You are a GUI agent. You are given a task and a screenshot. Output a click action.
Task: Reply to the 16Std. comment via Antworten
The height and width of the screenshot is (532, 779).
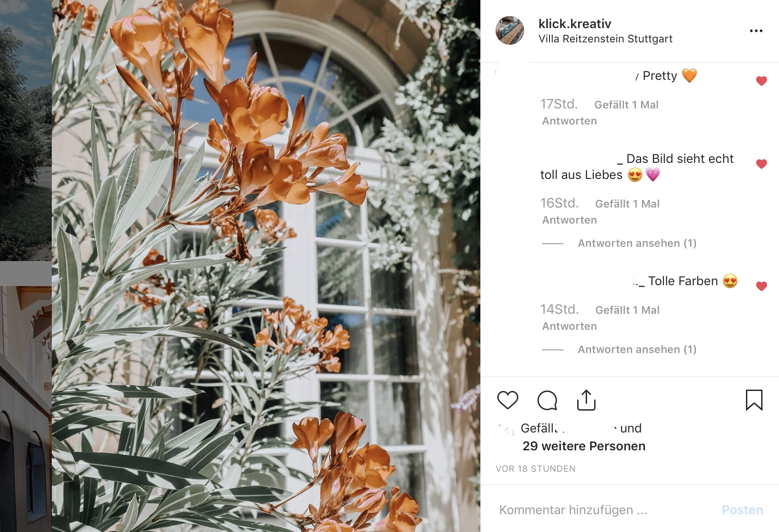click(569, 220)
